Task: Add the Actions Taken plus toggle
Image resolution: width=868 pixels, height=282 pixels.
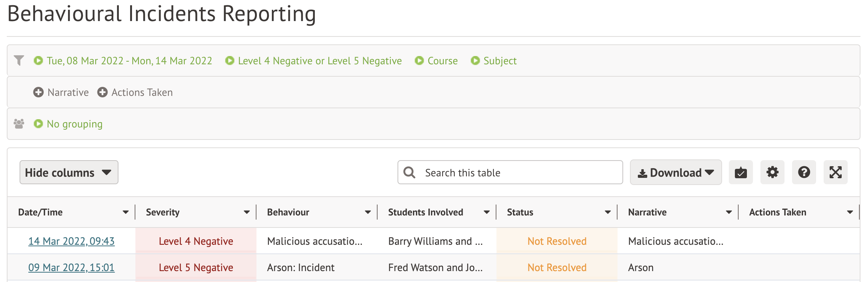Action: (x=102, y=92)
